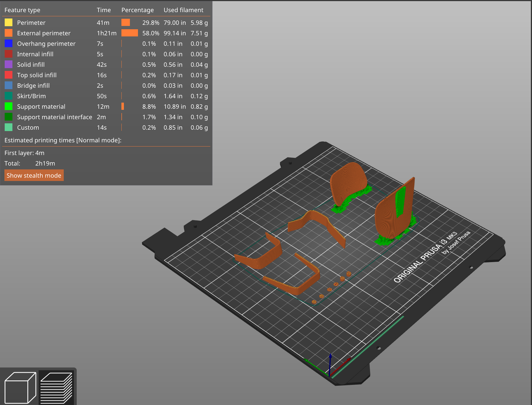This screenshot has width=532, height=405.
Task: Click the Time column header
Action: pyautogui.click(x=104, y=10)
